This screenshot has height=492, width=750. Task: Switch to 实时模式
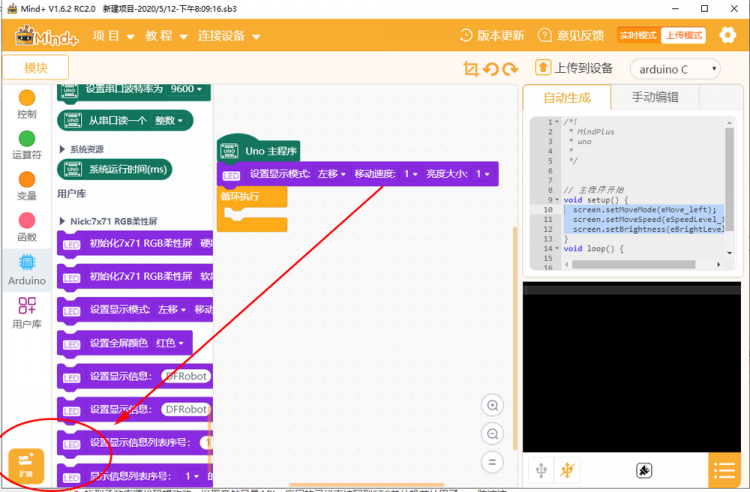639,35
